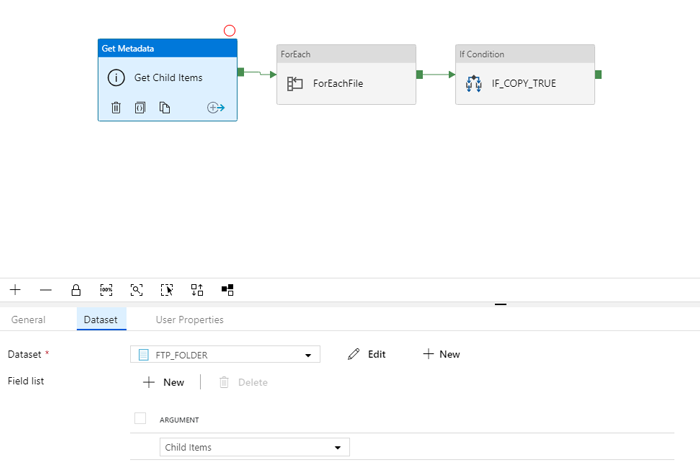Screen dimensions: 700x469
Task: Select the ForEach activity header
Action: point(346,54)
